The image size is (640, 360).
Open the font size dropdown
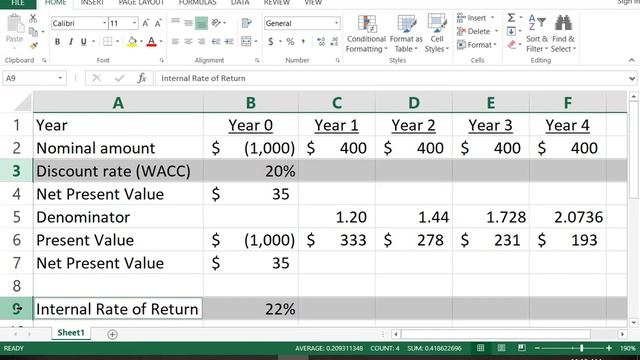pos(134,23)
